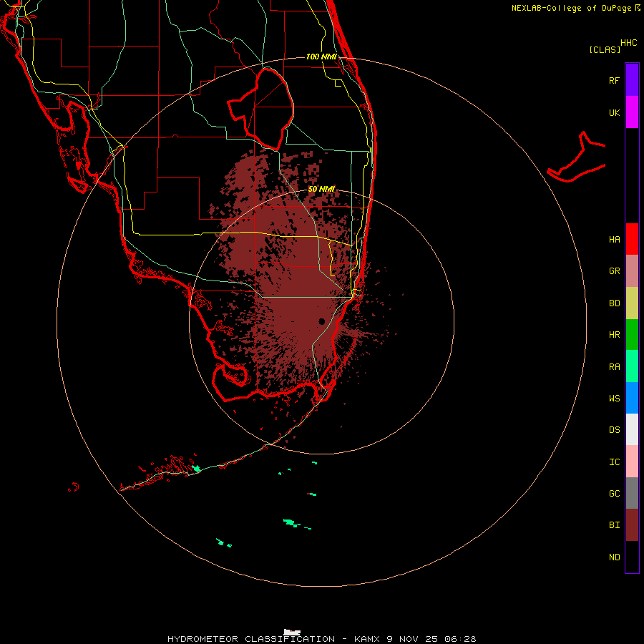Click the "BI" legend label
The width and height of the screenshot is (644, 644).
pos(614,525)
